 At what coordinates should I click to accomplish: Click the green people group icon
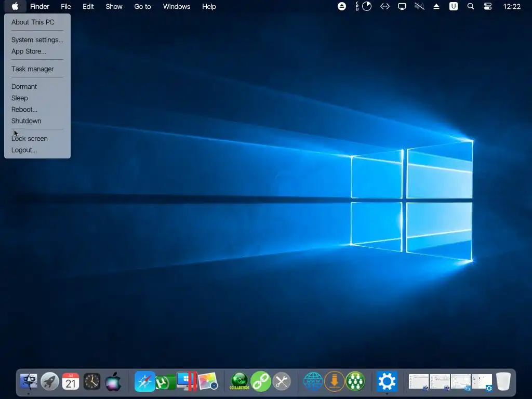point(355,381)
